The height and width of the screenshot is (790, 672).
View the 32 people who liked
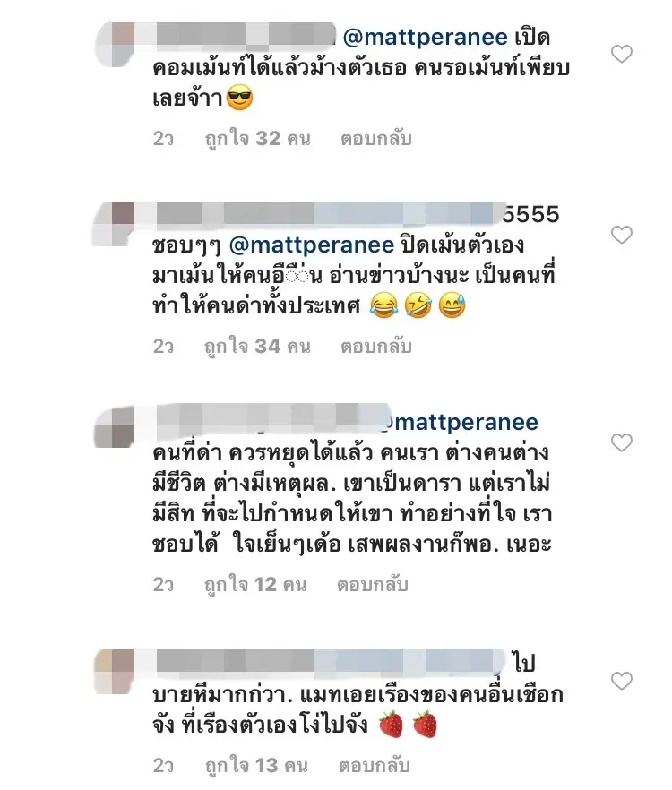pos(258,139)
